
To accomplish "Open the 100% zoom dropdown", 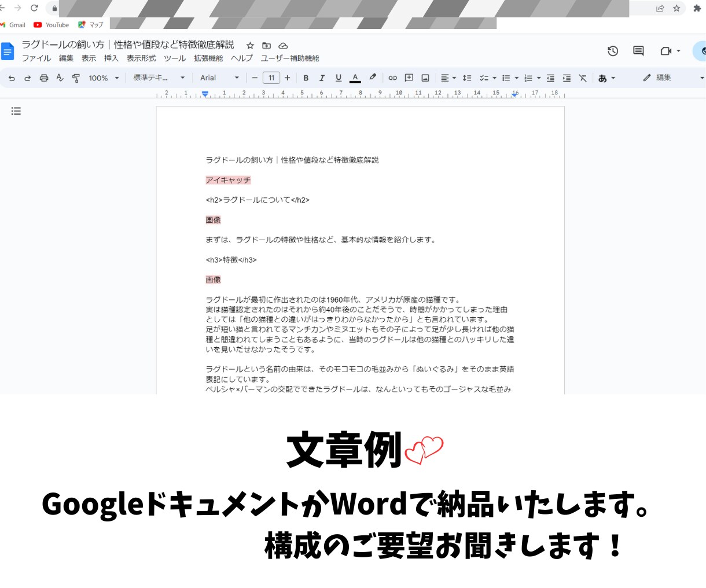I will click(104, 78).
